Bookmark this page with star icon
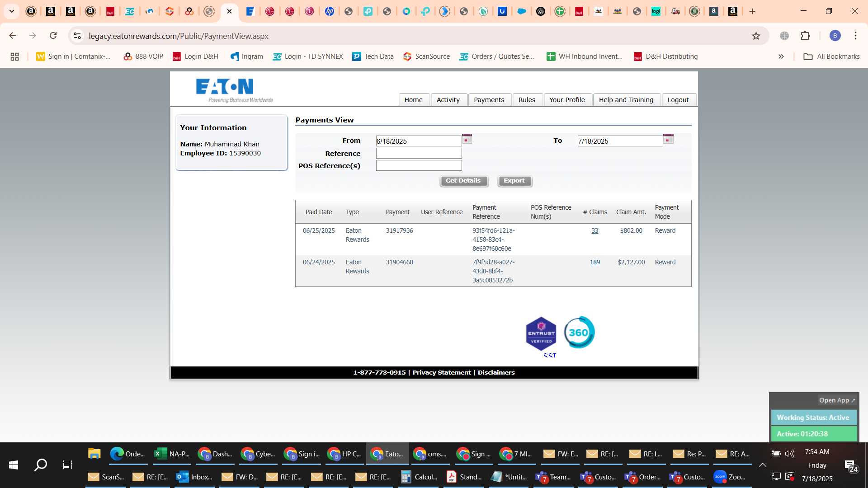Image resolution: width=868 pixels, height=488 pixels. point(756,36)
